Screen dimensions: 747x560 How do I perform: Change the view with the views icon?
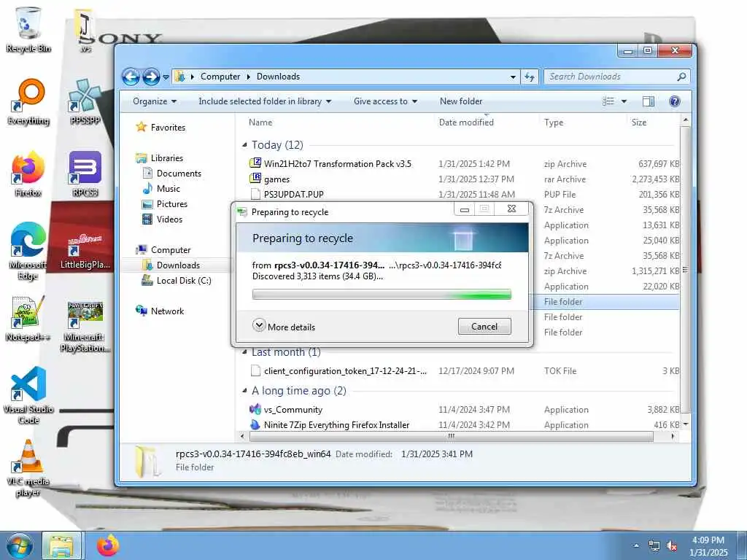pos(608,101)
